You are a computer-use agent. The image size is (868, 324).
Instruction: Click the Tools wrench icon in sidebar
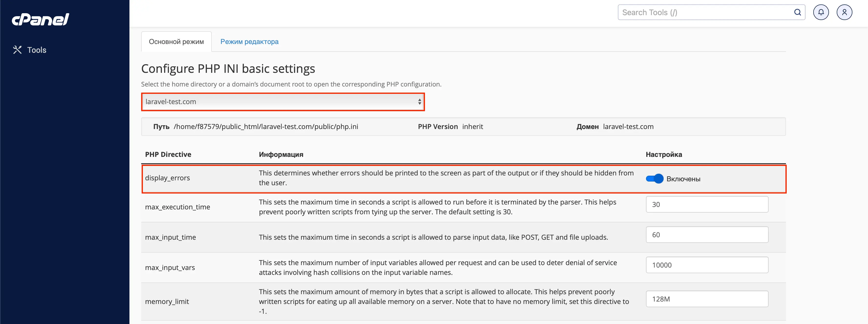tap(17, 50)
